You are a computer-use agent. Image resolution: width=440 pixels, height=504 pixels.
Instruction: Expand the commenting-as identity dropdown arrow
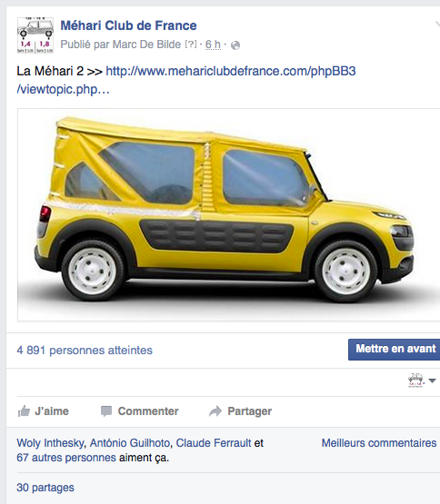433,380
